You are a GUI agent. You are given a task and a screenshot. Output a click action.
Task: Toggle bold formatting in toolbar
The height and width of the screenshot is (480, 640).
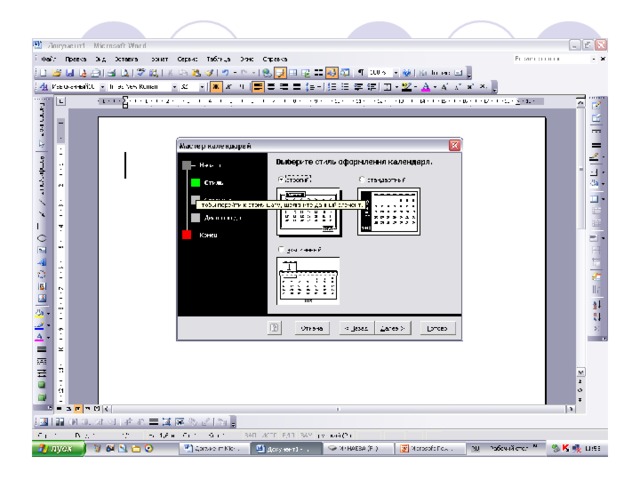tap(213, 88)
